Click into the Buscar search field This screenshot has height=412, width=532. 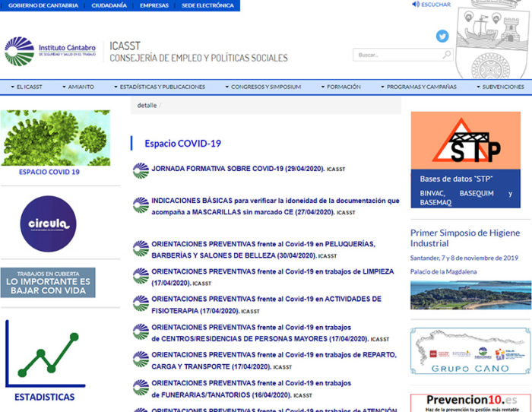pyautogui.click(x=395, y=55)
